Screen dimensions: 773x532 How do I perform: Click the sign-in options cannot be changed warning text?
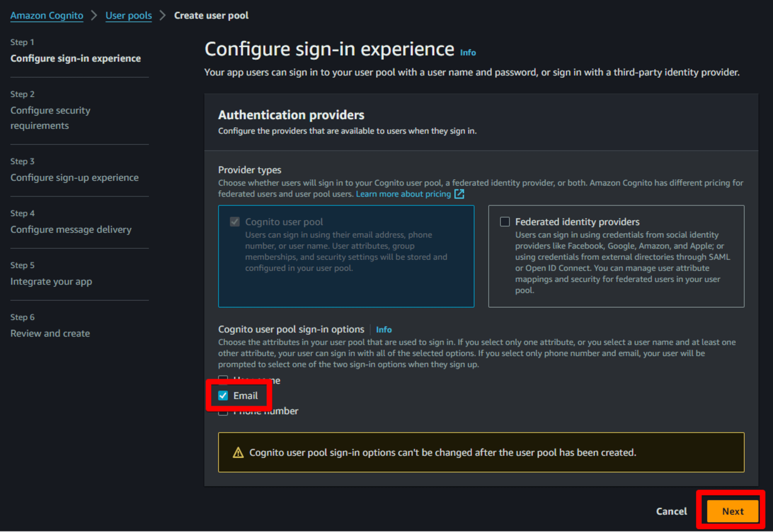click(443, 452)
